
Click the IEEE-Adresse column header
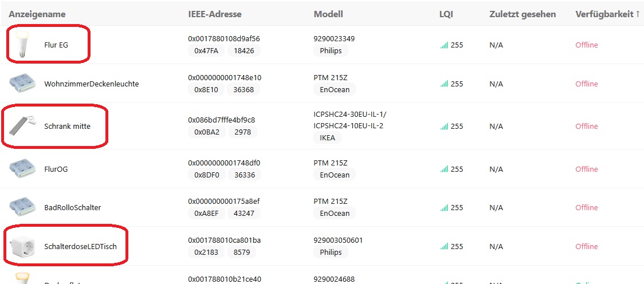coord(214,14)
